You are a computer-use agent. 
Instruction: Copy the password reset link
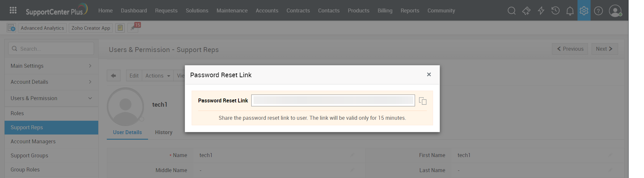click(x=423, y=101)
